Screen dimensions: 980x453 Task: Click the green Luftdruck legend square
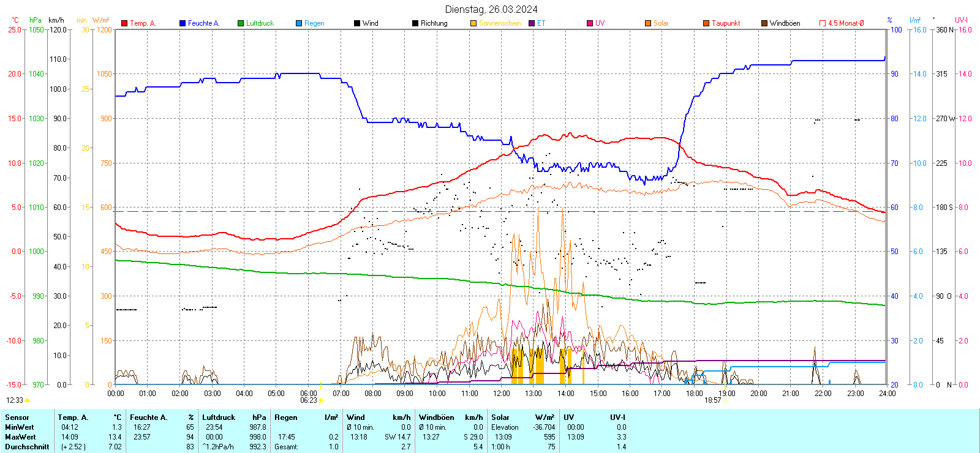tap(241, 23)
